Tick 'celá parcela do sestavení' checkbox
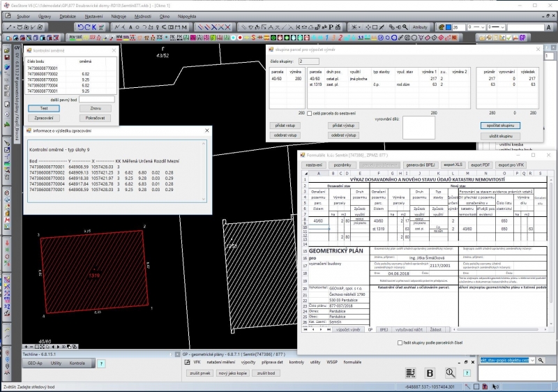558x392 pixels. click(309, 114)
